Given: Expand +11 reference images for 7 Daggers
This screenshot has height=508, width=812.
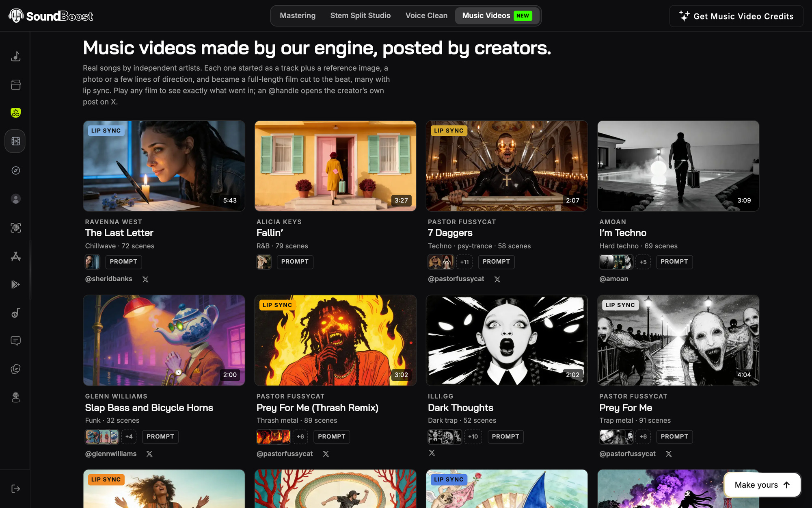Looking at the screenshot, I should point(464,262).
